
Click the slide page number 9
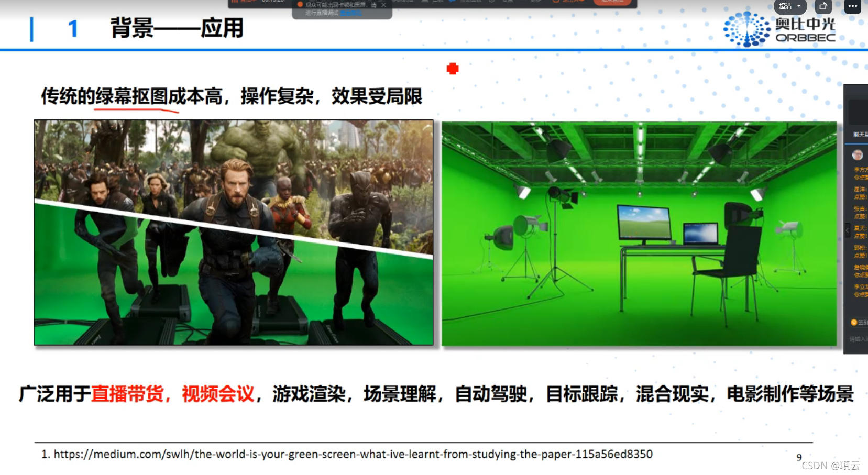[799, 457]
